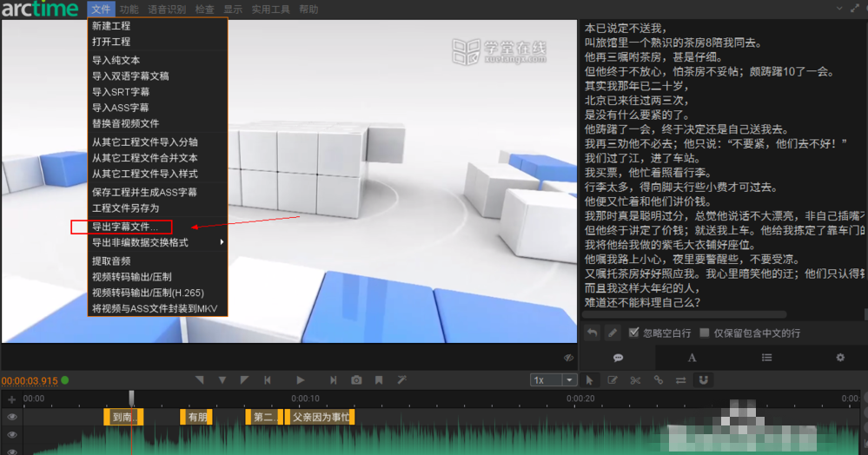This screenshot has width=868, height=455.
Task: Open the gear settings tab
Action: [839, 357]
